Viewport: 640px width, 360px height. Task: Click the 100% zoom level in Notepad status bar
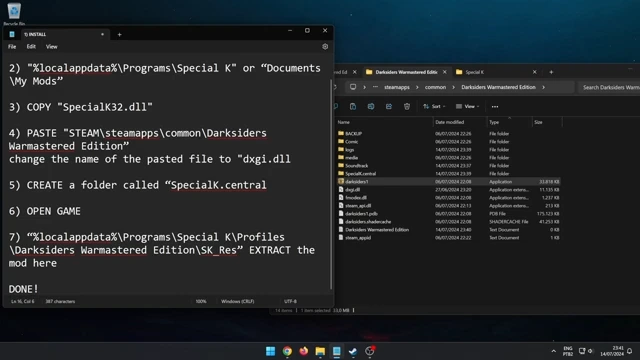pos(201,301)
